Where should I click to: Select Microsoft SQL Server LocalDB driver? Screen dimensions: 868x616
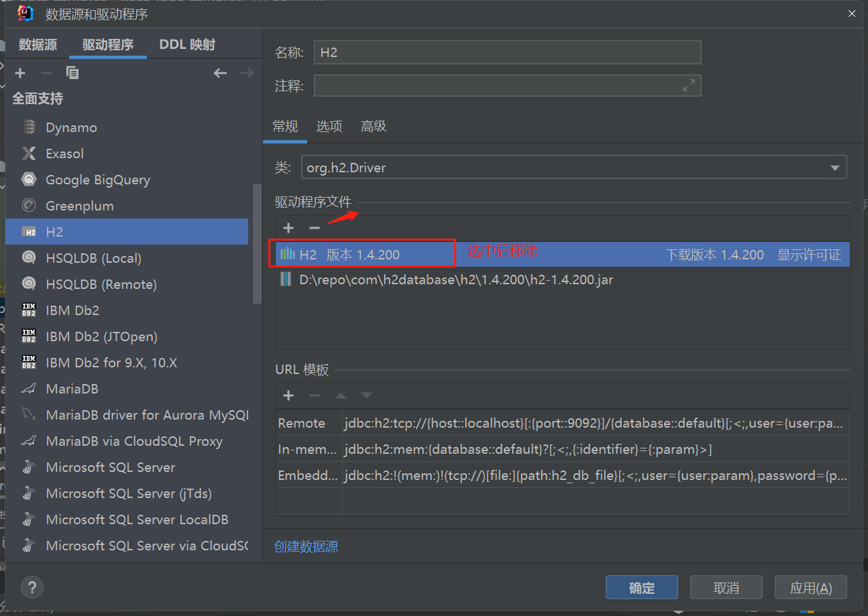(127, 519)
